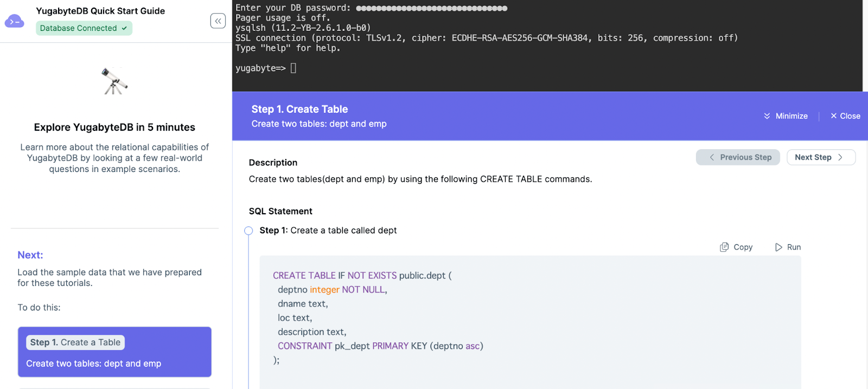Click the Next Step chevron arrow

pyautogui.click(x=840, y=157)
